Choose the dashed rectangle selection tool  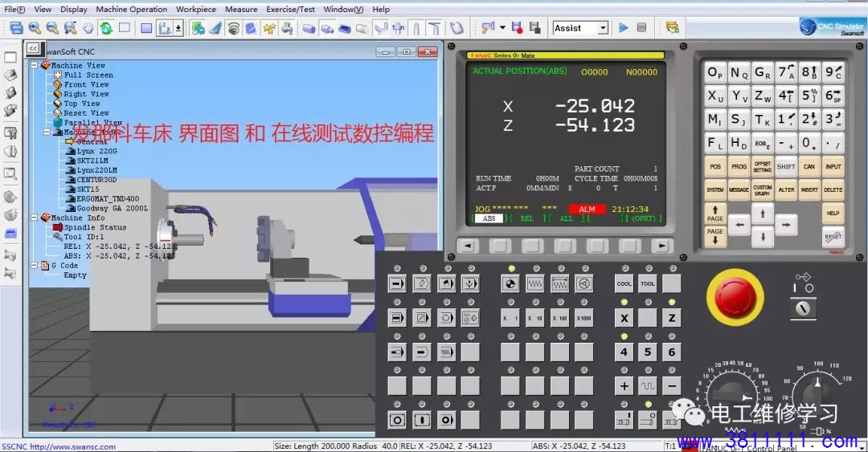125,27
